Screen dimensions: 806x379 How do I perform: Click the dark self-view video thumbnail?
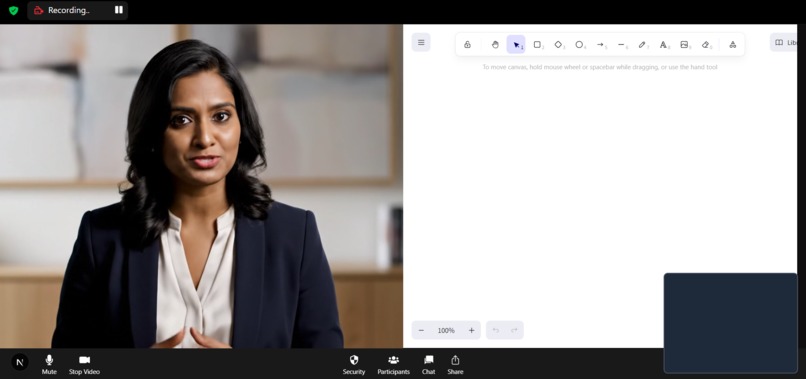(x=730, y=323)
